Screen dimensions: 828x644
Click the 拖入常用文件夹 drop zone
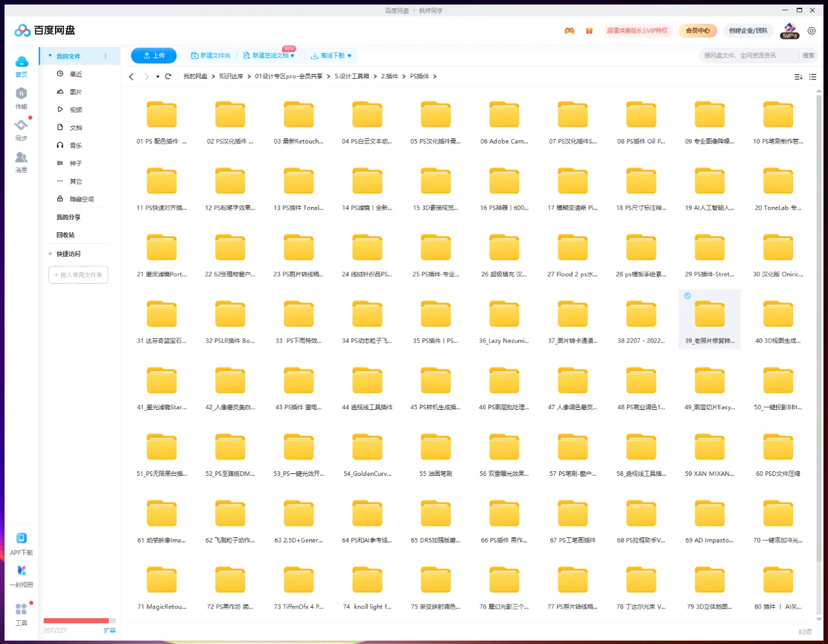(78, 275)
